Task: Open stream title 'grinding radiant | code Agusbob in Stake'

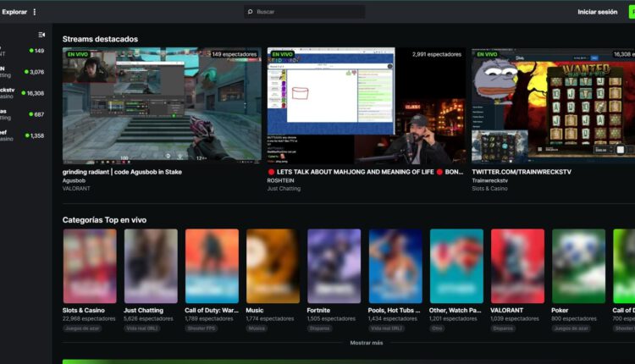Action: tap(122, 172)
